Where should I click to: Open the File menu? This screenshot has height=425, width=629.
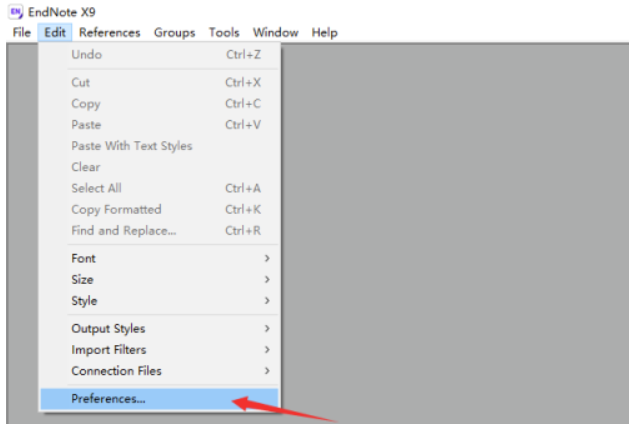coord(22,33)
